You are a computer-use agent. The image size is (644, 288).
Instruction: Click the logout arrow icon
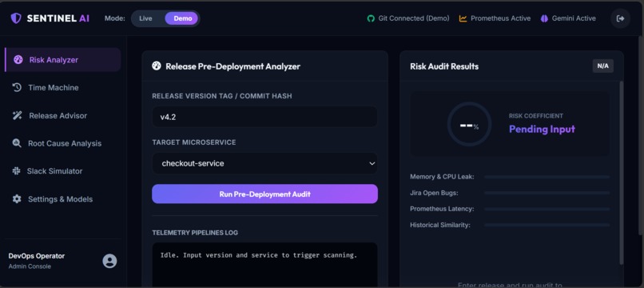point(620,18)
